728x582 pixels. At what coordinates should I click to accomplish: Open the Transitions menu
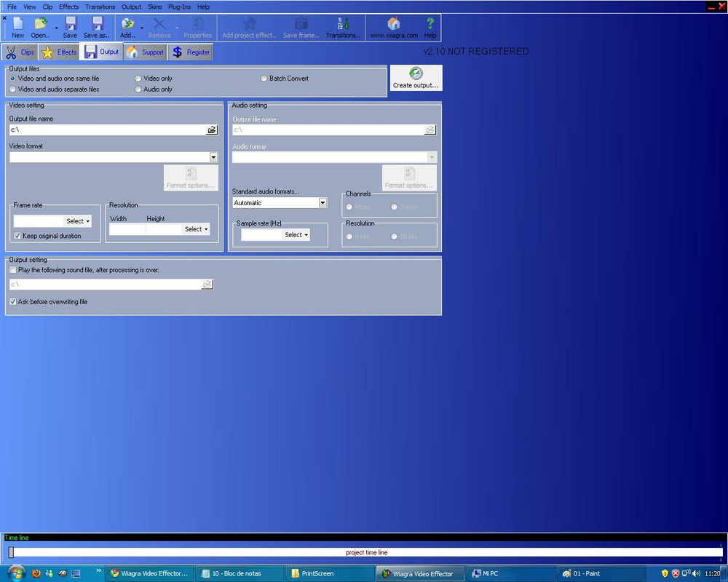click(100, 7)
